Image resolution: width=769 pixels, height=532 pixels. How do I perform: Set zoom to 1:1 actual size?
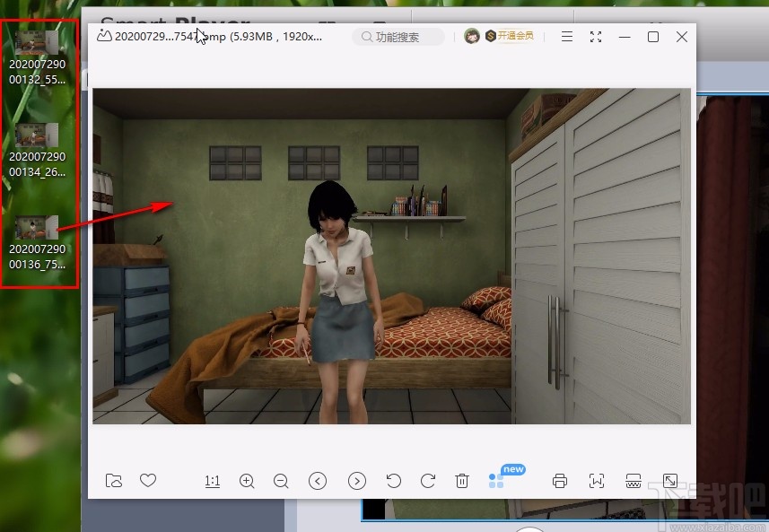212,481
